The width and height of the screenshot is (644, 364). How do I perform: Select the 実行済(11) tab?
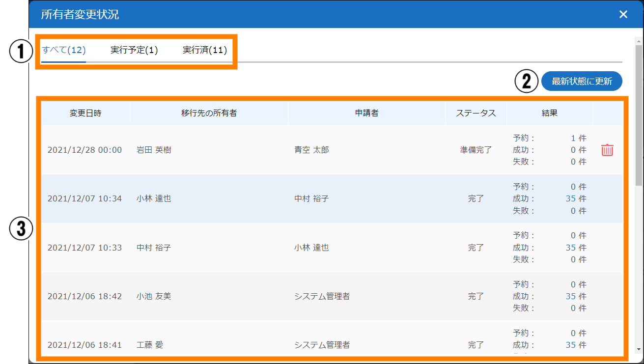pos(205,50)
